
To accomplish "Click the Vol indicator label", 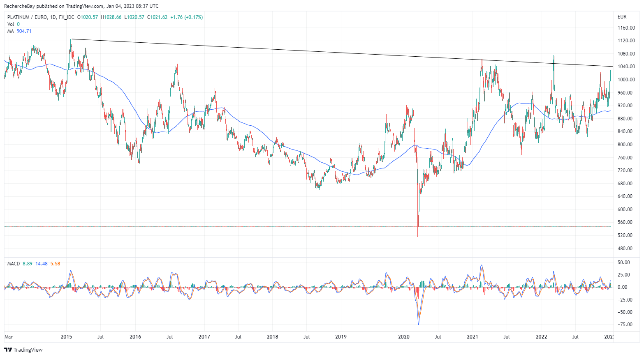I will click(x=11, y=24).
